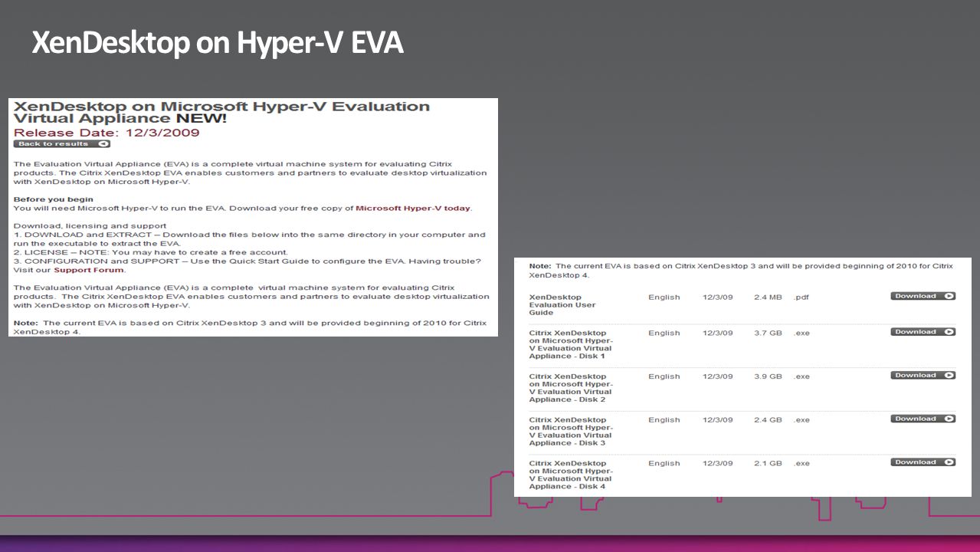The width and height of the screenshot is (980, 552).
Task: Download the Appliance Disk 4 file
Action: [x=923, y=462]
